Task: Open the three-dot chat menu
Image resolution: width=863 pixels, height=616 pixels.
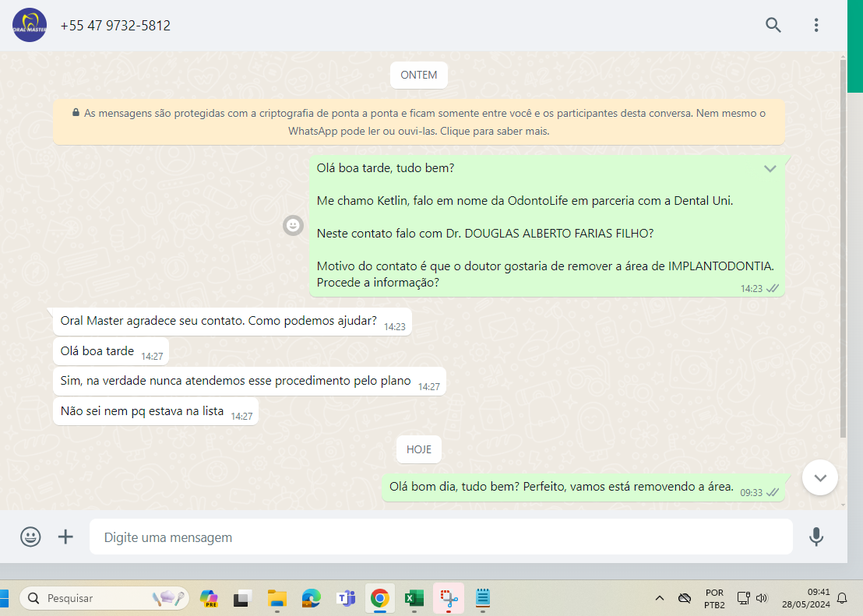Action: [815, 25]
